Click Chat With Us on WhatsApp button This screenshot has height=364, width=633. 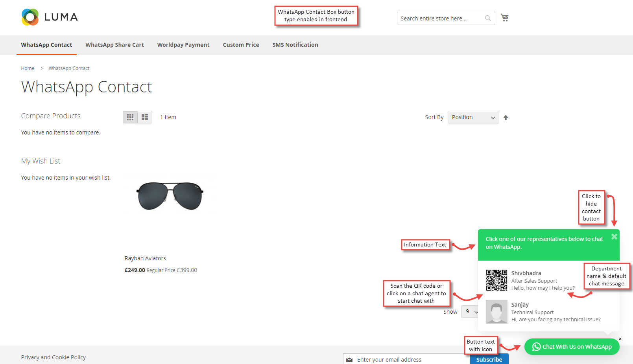pos(572,347)
